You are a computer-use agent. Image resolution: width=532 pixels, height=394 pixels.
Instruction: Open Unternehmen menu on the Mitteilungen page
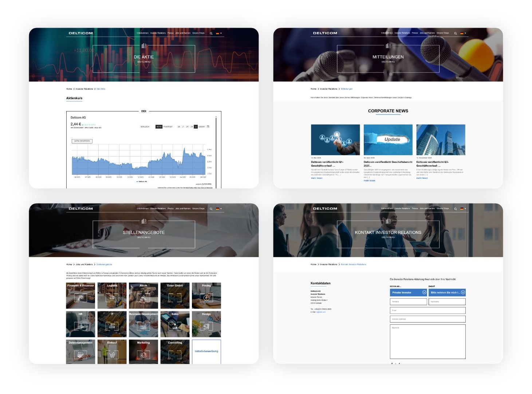click(x=387, y=33)
